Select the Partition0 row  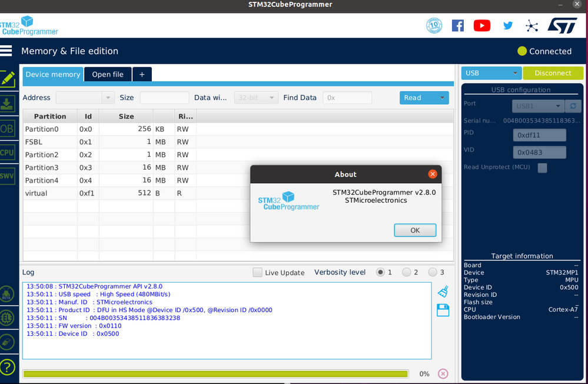238,129
